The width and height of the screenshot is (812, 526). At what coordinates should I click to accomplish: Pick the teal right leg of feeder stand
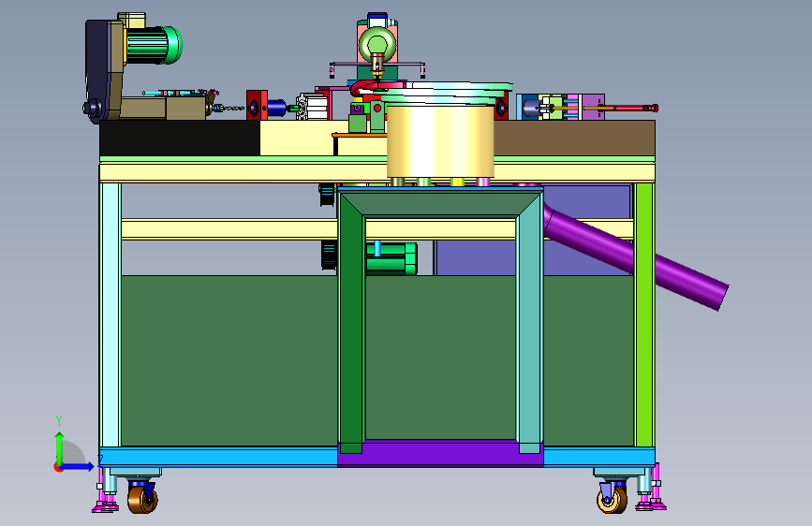(530, 326)
